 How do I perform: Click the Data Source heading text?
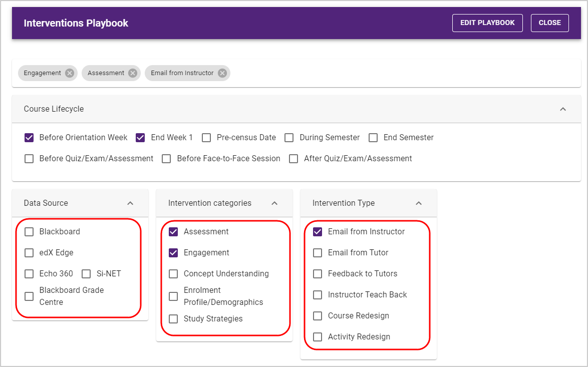coord(46,203)
